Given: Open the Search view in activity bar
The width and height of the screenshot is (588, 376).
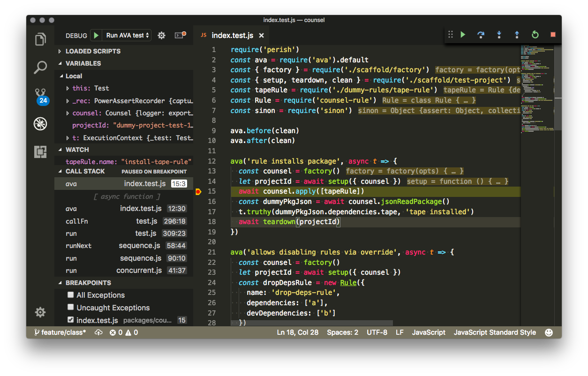Looking at the screenshot, I should 40,68.
